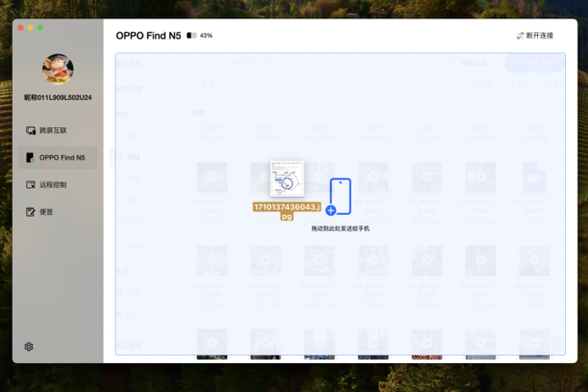
Task: Click the phone icon beside OPPO Find N5
Action: pyautogui.click(x=31, y=157)
